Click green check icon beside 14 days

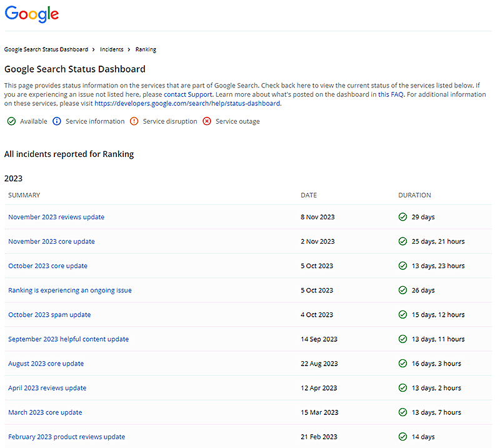402,437
